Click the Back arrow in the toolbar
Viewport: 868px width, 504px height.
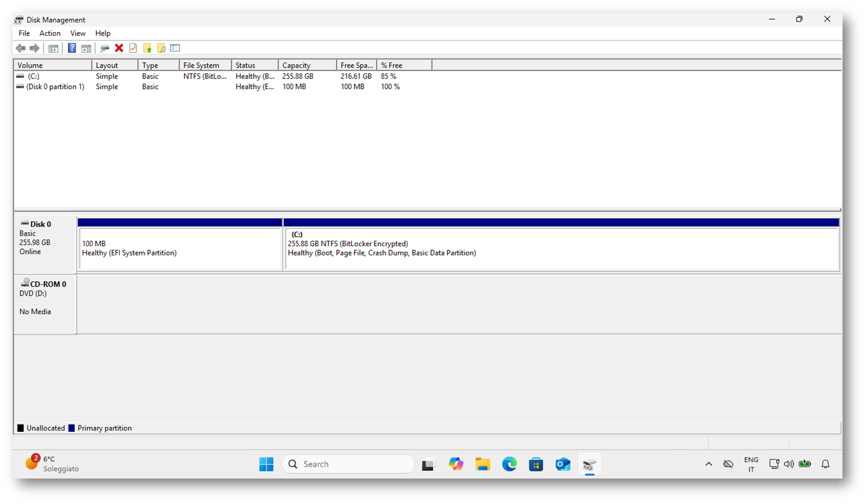coord(21,48)
